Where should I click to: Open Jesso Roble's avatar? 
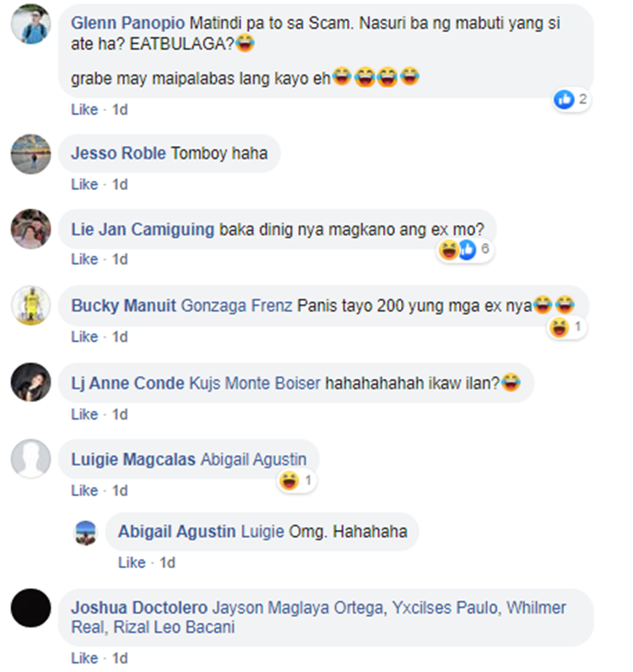(31, 154)
